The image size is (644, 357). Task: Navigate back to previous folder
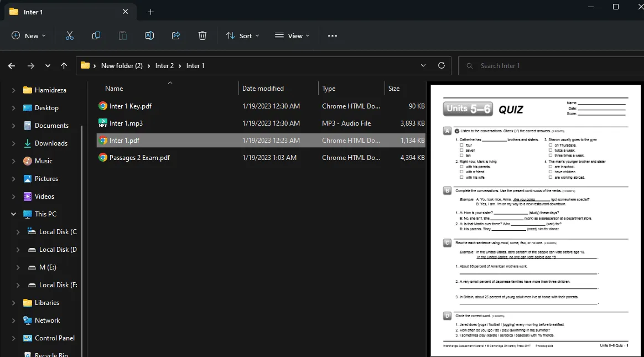[x=12, y=65]
